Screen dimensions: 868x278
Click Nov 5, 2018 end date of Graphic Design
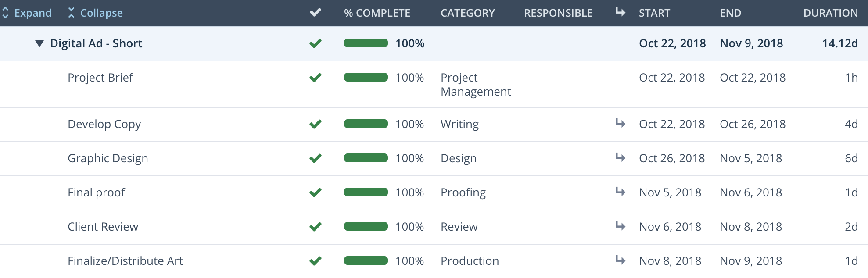click(x=751, y=158)
